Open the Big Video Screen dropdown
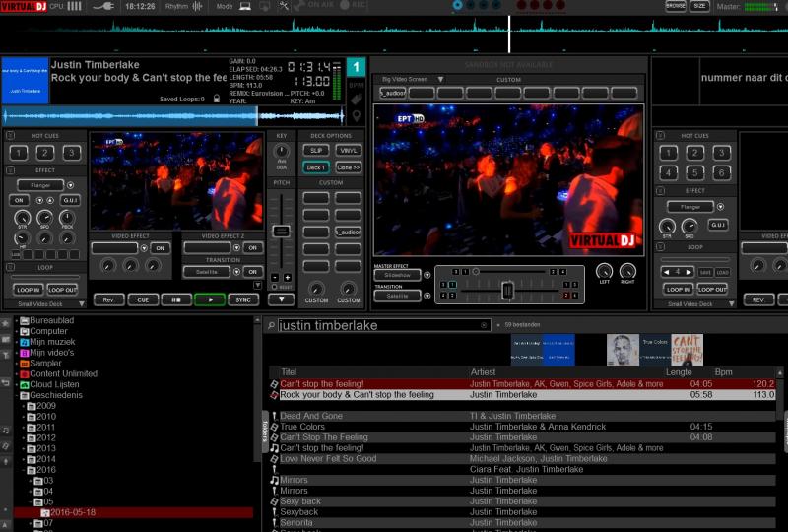Screen dimensions: 788x532 pyautogui.click(x=440, y=80)
